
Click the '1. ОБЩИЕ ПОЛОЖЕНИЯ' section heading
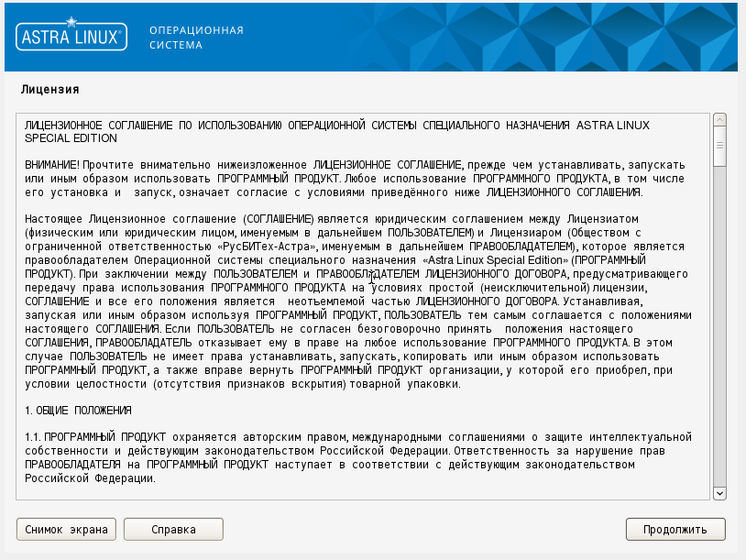point(79,410)
